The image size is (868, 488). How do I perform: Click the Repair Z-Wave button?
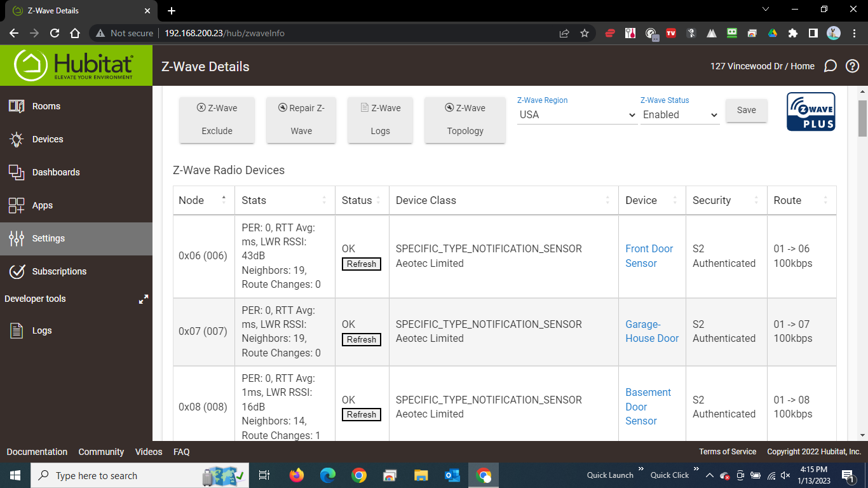301,119
